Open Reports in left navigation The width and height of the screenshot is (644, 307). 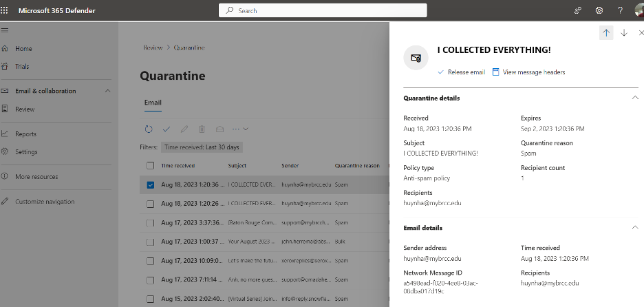coord(25,134)
